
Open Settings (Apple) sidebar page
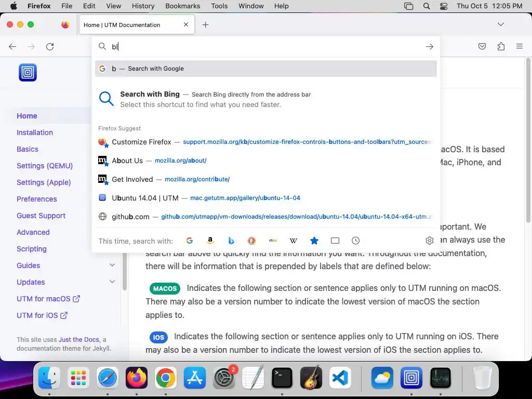[x=44, y=182]
